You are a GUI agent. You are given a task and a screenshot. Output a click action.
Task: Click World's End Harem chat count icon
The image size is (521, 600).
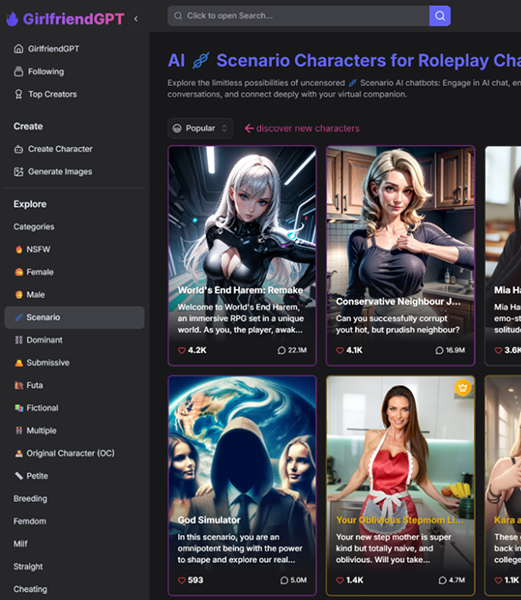(282, 350)
